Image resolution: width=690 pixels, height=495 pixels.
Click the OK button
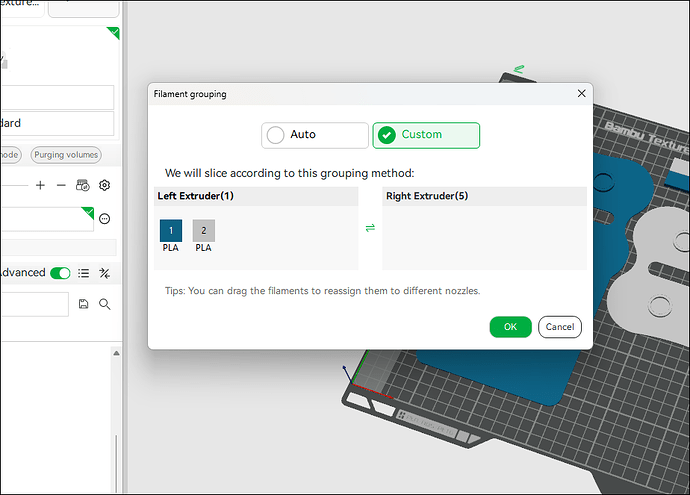(510, 327)
